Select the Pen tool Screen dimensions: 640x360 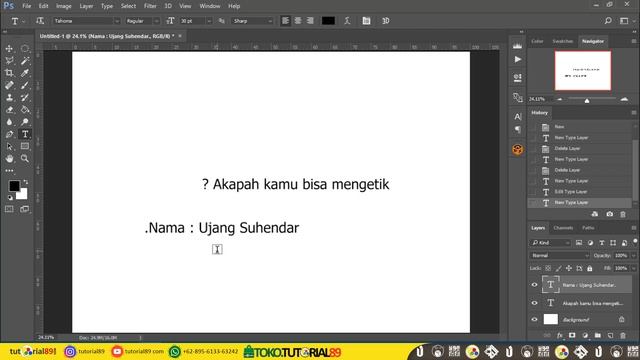point(9,134)
